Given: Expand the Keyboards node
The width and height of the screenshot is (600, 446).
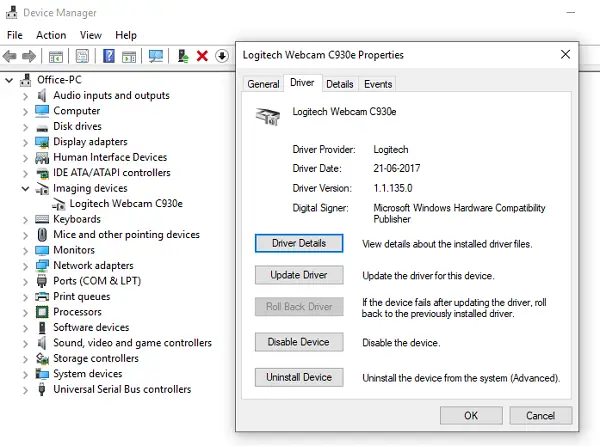Looking at the screenshot, I should pyautogui.click(x=25, y=220).
